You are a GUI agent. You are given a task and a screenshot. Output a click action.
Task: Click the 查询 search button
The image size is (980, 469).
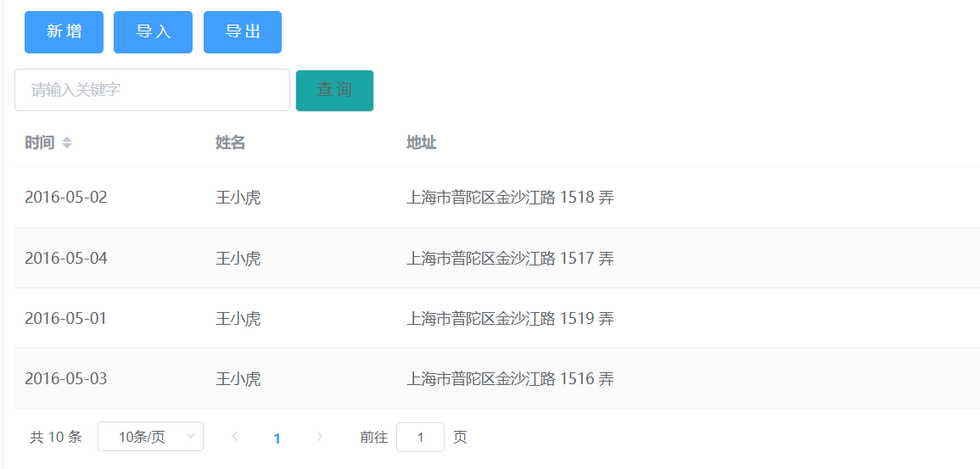click(334, 91)
